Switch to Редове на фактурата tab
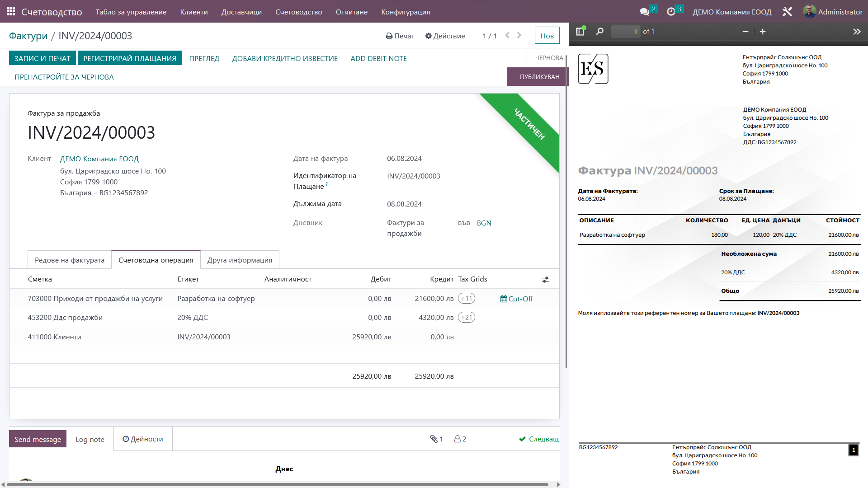Image resolution: width=868 pixels, height=488 pixels. [x=70, y=260]
